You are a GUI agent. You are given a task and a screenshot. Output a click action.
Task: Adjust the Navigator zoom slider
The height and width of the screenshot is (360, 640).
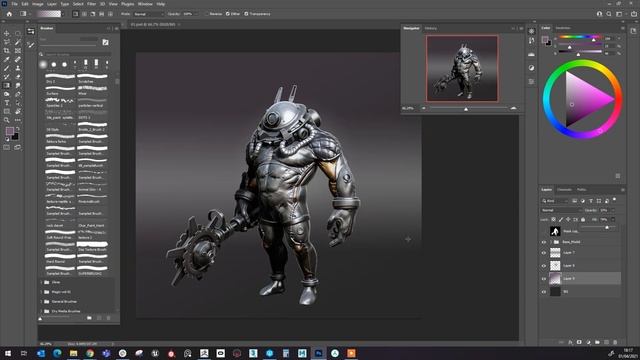pyautogui.click(x=466, y=109)
